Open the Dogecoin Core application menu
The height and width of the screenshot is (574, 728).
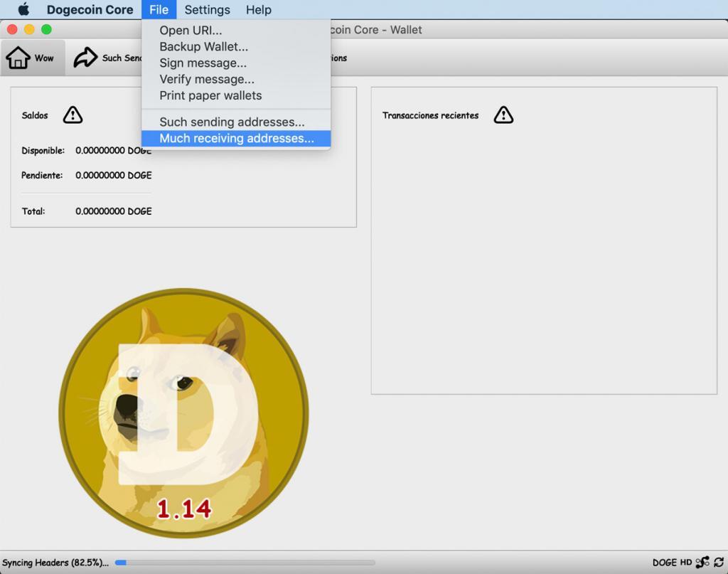(x=90, y=9)
